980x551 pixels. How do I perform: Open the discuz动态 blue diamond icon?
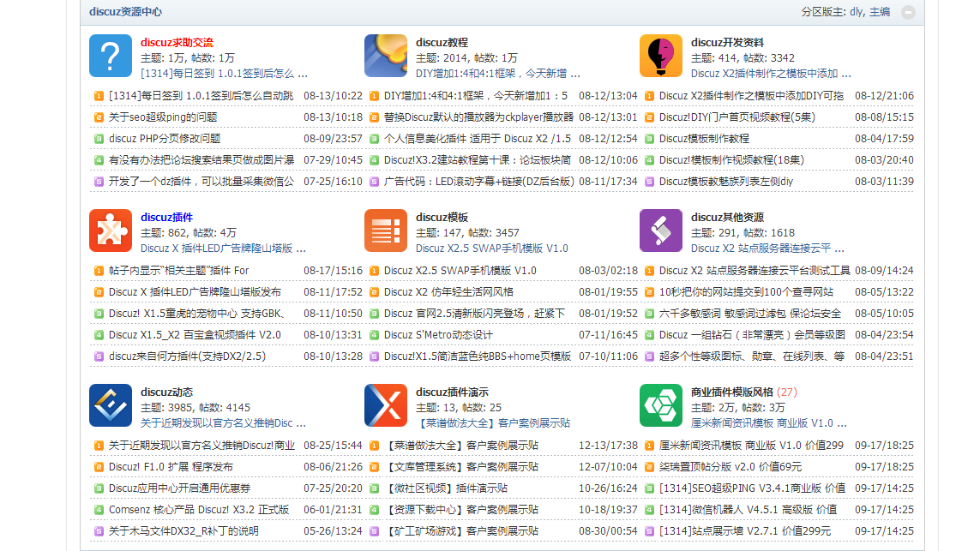pos(111,405)
